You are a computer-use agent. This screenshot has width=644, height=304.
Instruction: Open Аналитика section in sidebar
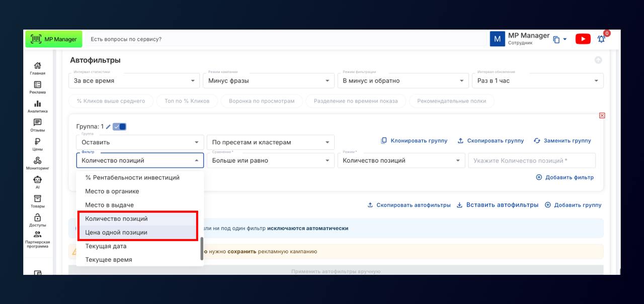[37, 106]
